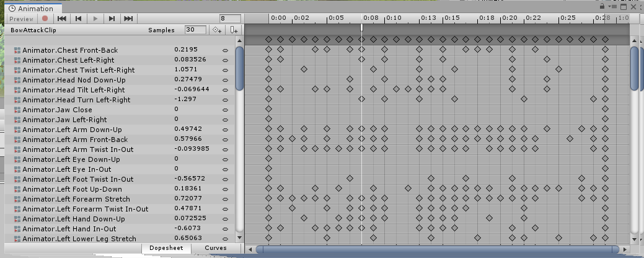Open Chest Front-Back row options menu
Viewport: 644px width, 258px height.
point(225,50)
